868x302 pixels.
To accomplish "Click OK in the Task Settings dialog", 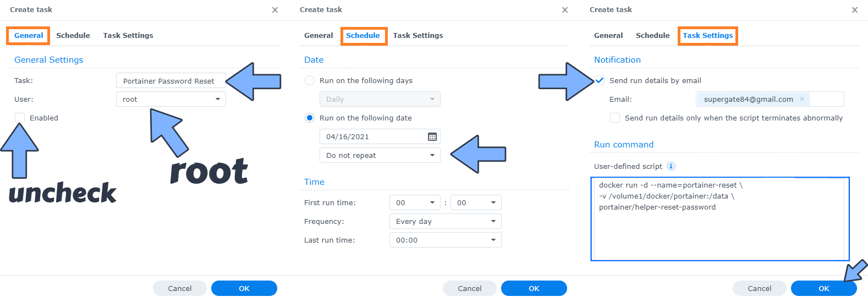I will pos(823,288).
